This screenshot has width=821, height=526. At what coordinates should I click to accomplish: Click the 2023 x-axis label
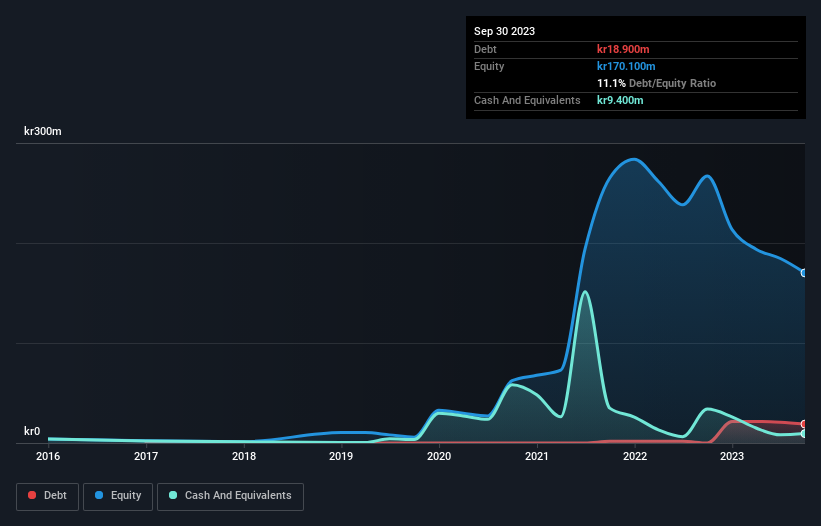point(732,456)
